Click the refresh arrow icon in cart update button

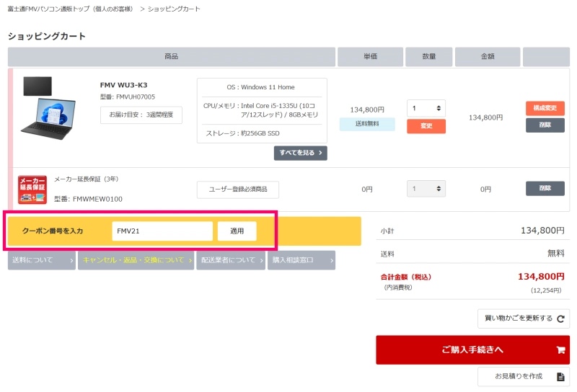click(x=560, y=318)
